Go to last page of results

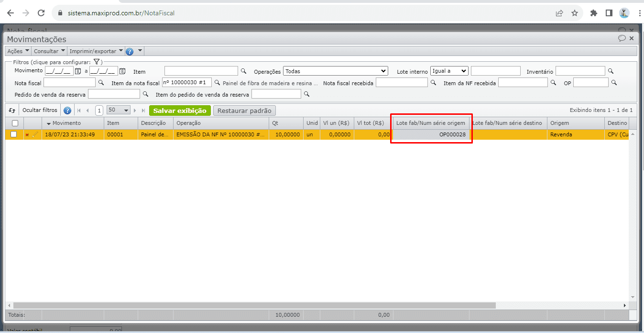click(143, 111)
